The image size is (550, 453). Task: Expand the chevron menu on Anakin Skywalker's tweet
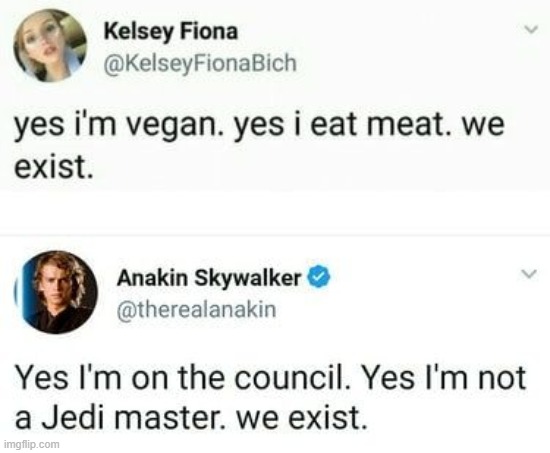coord(529,273)
